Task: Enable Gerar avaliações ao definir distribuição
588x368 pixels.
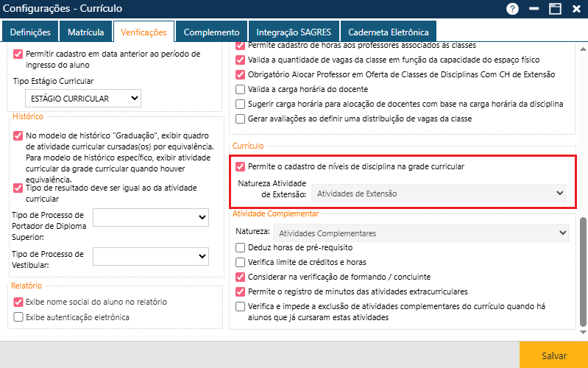Action: tap(240, 119)
